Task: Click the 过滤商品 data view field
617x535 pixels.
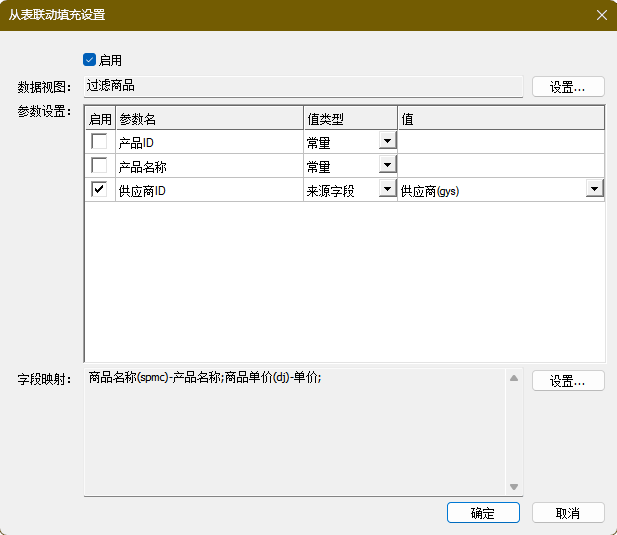Action: click(303, 86)
